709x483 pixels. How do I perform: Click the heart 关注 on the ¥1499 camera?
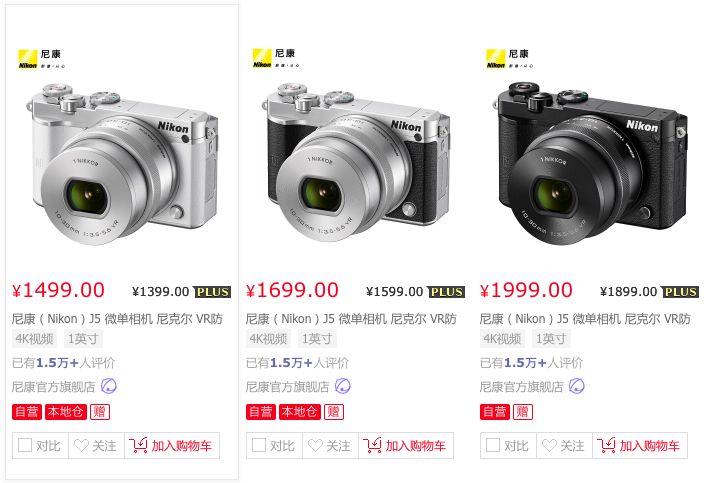[96, 445]
